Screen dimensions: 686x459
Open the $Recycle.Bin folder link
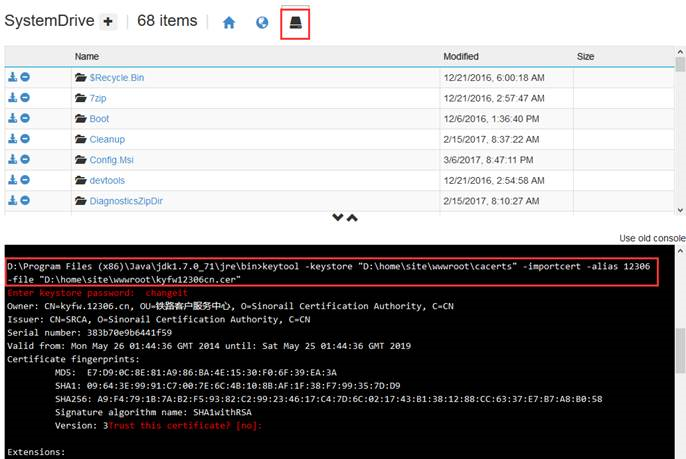pyautogui.click(x=116, y=78)
